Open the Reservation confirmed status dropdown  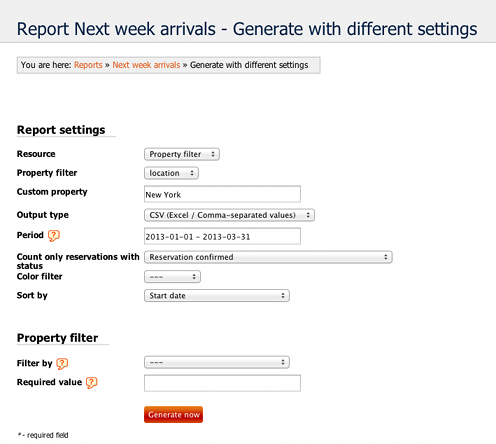268,257
